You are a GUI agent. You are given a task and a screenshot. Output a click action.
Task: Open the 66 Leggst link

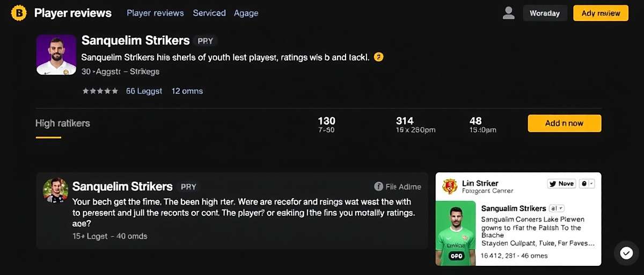tap(144, 91)
